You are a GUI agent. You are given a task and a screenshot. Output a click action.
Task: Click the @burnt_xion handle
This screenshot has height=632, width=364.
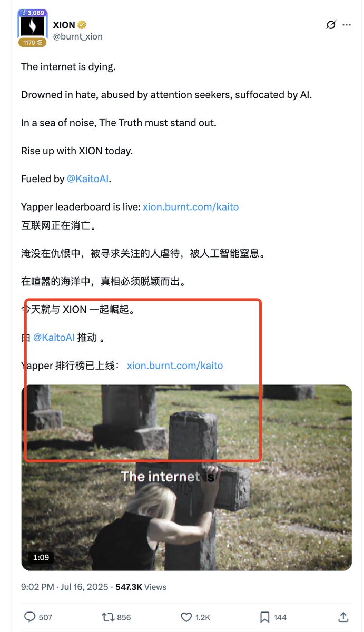click(78, 36)
